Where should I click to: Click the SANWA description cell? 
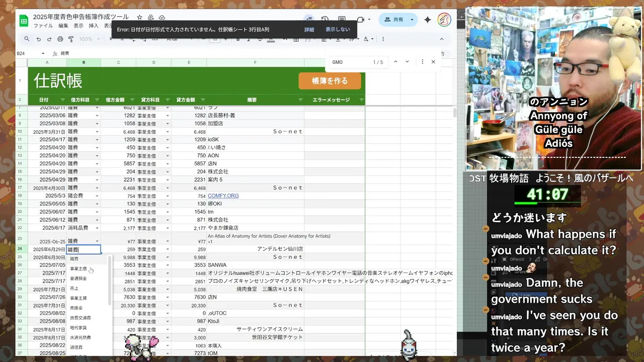(255, 265)
